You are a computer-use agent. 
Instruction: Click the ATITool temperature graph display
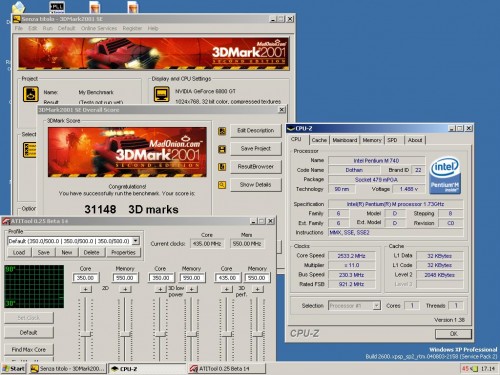pos(34,286)
